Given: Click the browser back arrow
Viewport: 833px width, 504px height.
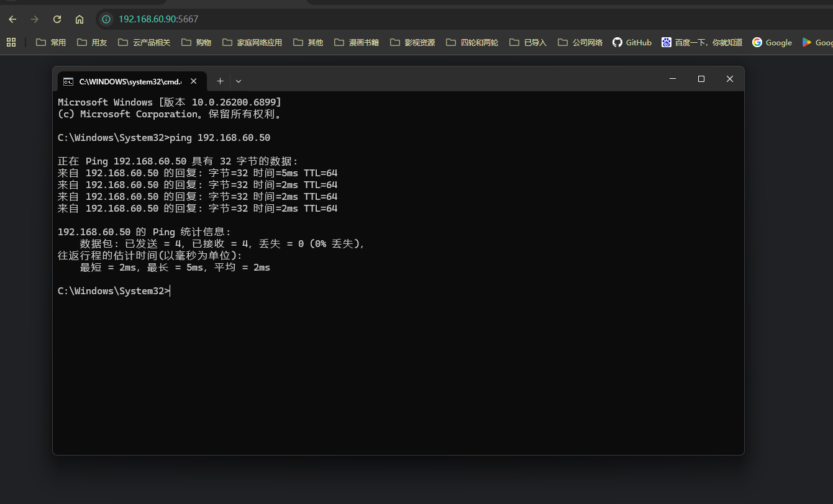Looking at the screenshot, I should point(12,19).
